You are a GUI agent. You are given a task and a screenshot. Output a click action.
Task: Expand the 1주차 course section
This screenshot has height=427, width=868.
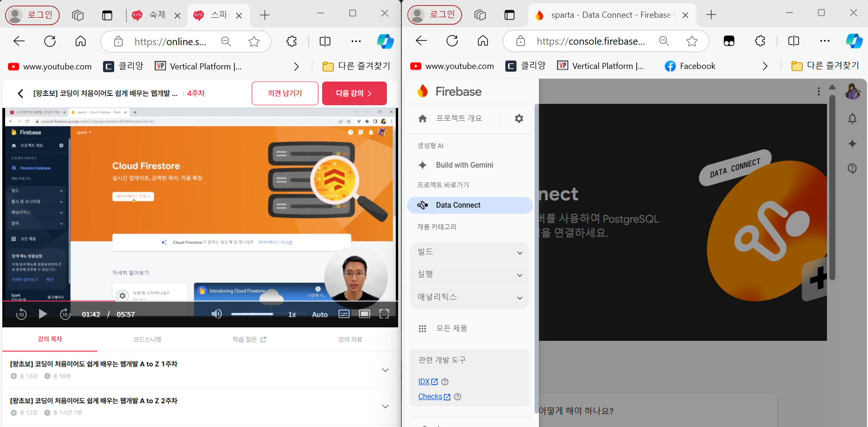tap(385, 370)
